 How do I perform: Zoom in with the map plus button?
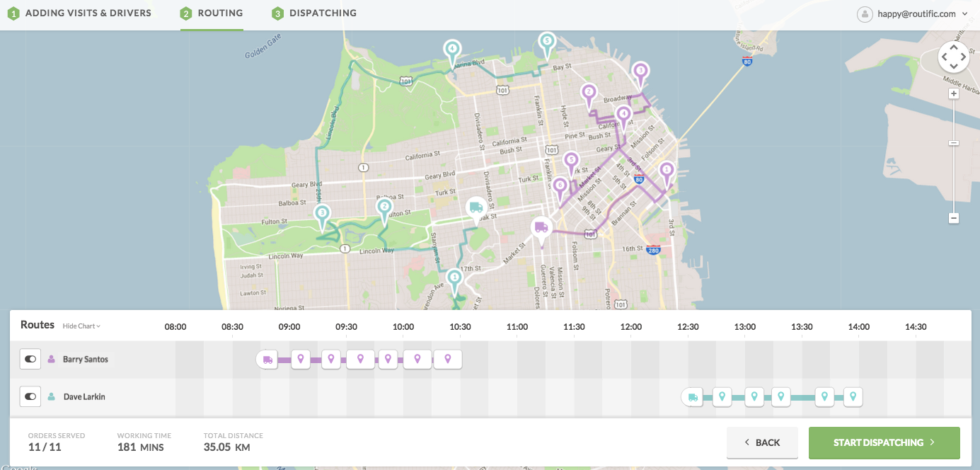954,93
